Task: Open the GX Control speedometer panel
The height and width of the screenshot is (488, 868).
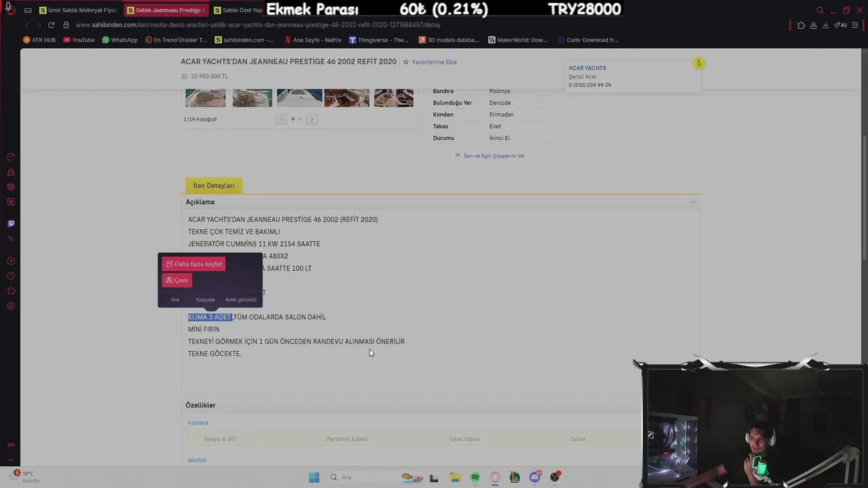Action: tap(11, 157)
